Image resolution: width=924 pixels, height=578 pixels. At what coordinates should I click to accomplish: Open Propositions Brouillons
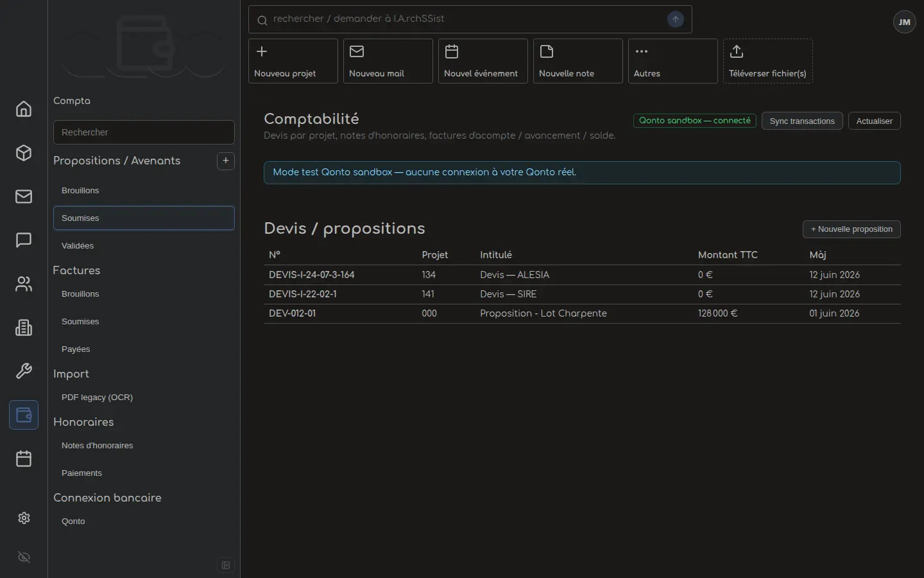(x=144, y=191)
